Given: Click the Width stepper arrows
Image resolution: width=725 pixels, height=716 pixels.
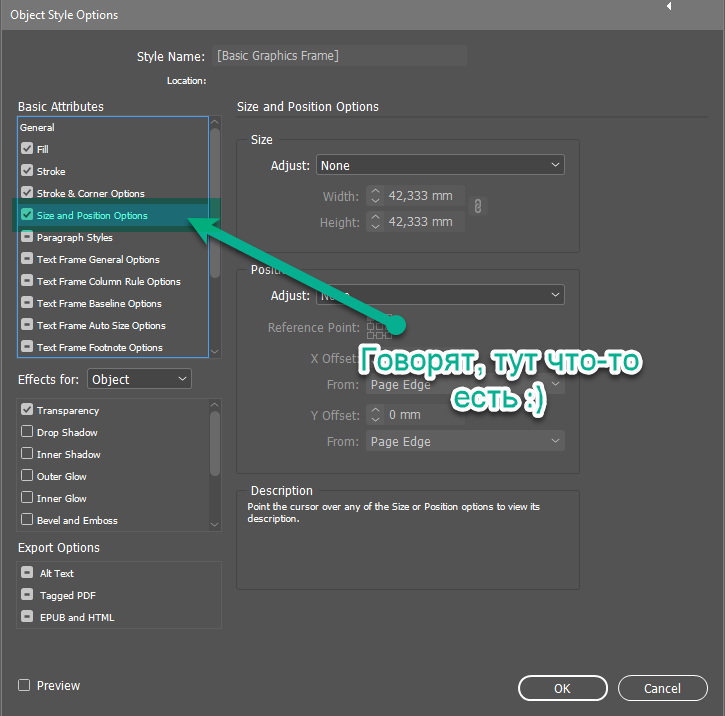Looking at the screenshot, I should (x=375, y=196).
